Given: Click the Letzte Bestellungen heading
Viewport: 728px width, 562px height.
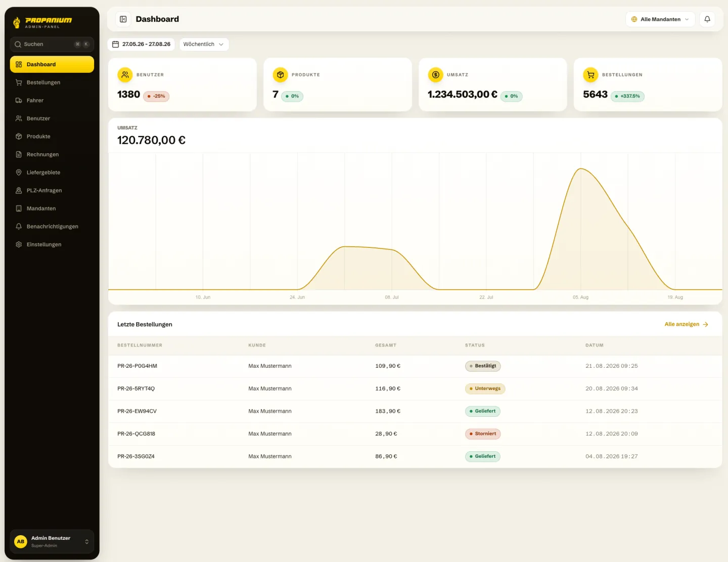Looking at the screenshot, I should click(x=145, y=325).
